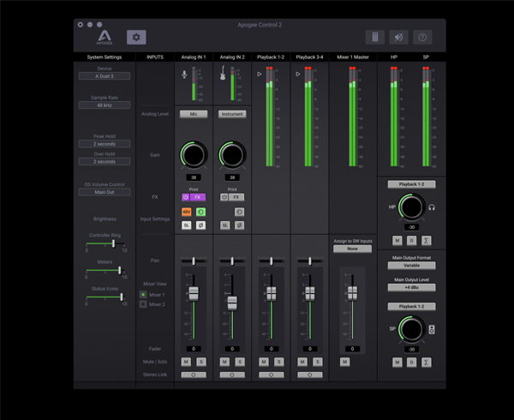Viewport: 514px width, 420px height.
Task: Click the speaker icon beside SP knob
Action: pyautogui.click(x=432, y=329)
